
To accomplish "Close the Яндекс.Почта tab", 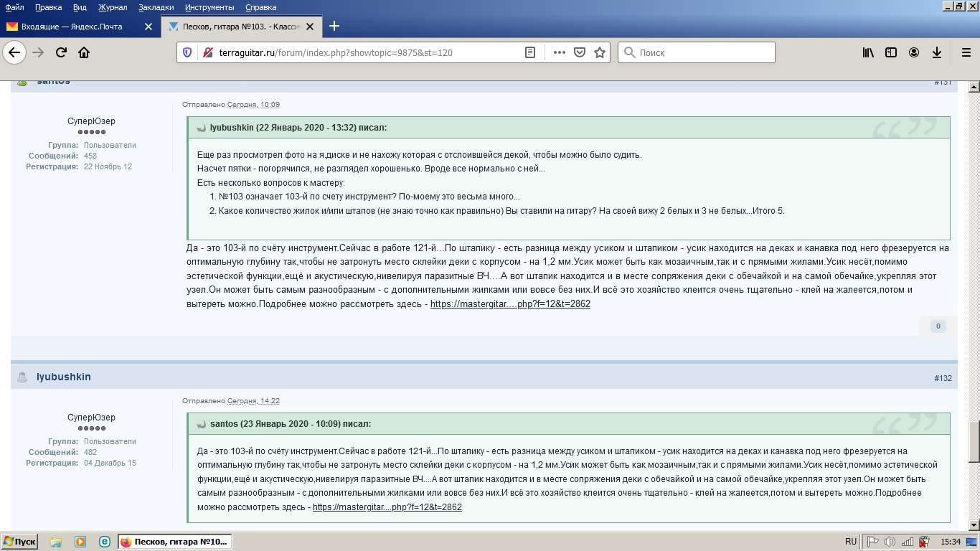I will pyautogui.click(x=149, y=27).
